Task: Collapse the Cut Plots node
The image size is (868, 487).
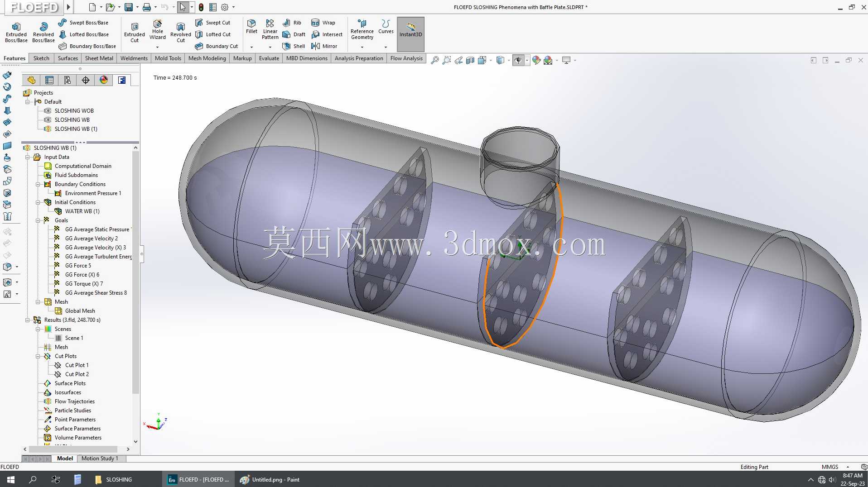Action: coord(38,356)
